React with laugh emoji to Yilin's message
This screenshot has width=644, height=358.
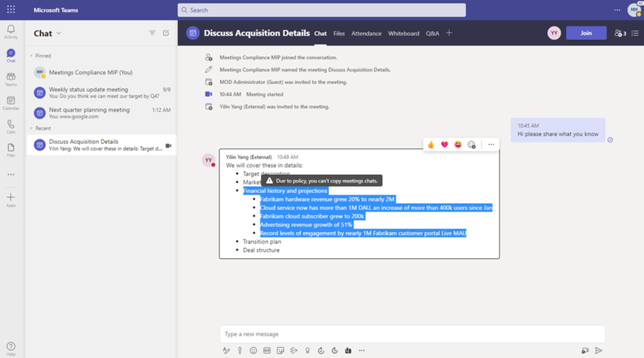coord(458,144)
